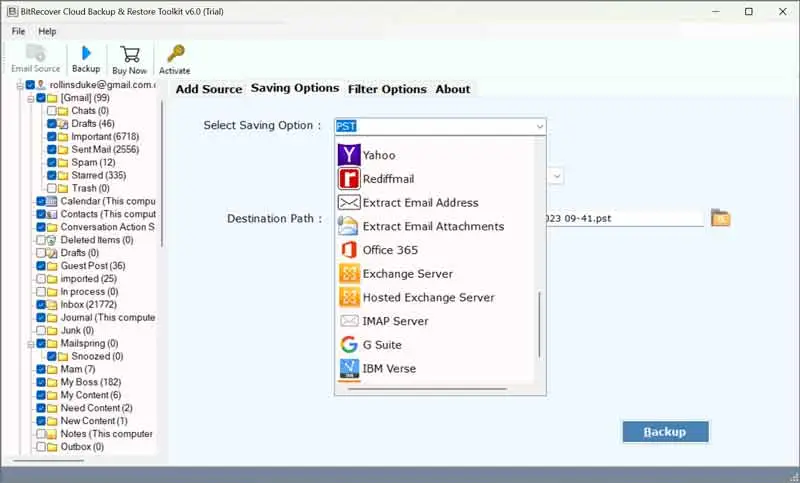Browse destination path with folder icon
Screen dimensions: 800x483
(x=720, y=218)
